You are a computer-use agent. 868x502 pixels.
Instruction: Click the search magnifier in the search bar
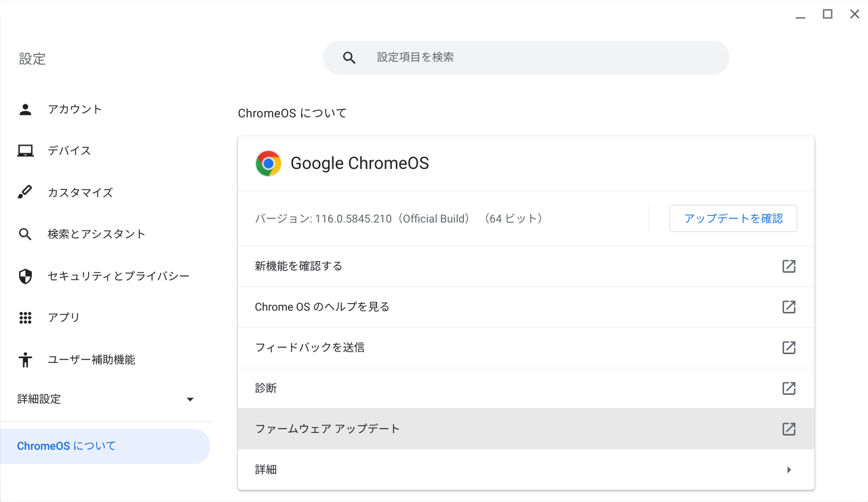tap(349, 58)
